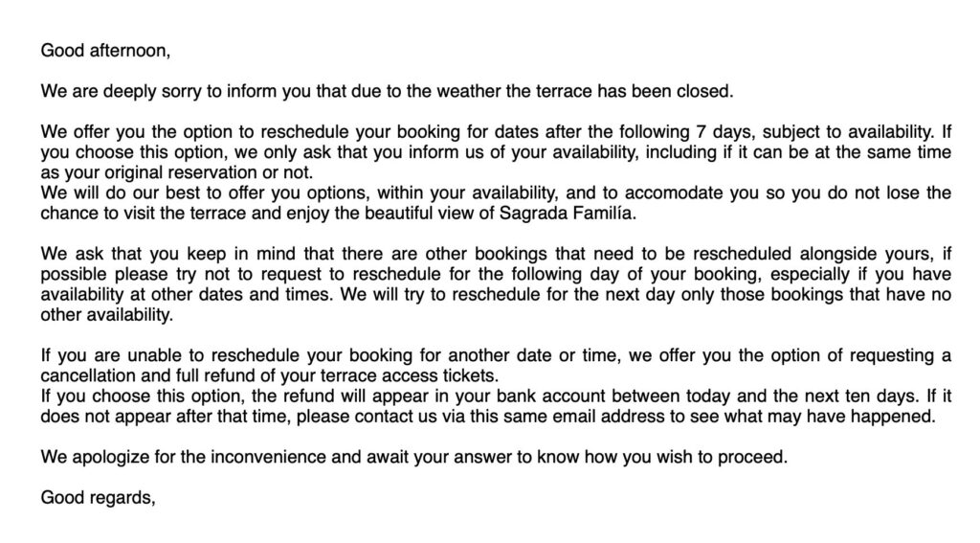Click the "Good afternoon," greeting line
This screenshot has height=543, width=980.
point(105,51)
